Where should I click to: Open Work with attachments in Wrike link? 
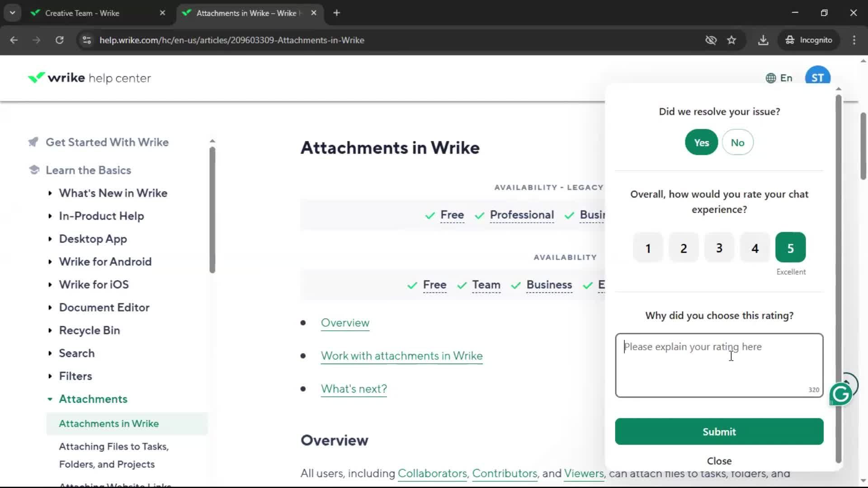pos(401,356)
